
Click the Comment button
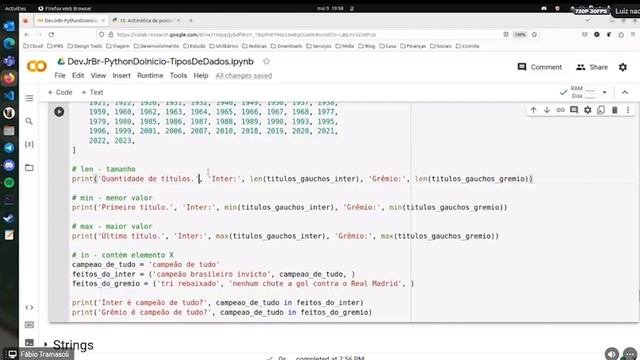coord(540,67)
